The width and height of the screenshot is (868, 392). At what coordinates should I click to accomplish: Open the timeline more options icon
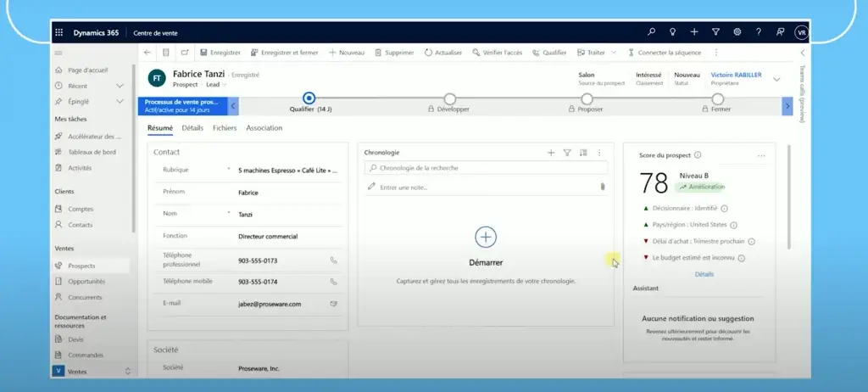(x=599, y=153)
